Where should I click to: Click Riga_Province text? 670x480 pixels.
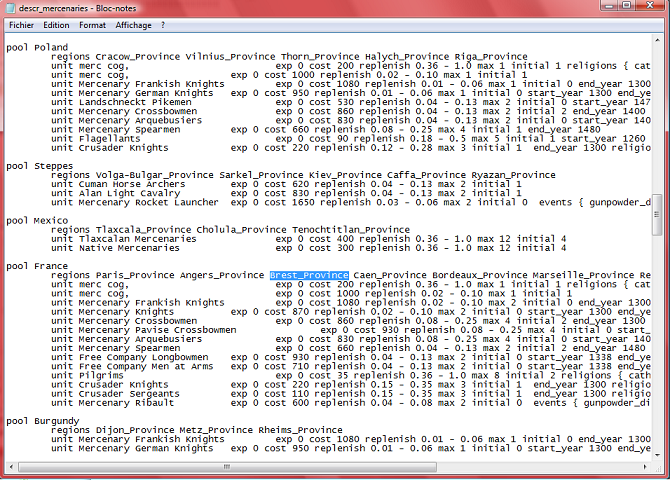click(x=491, y=56)
